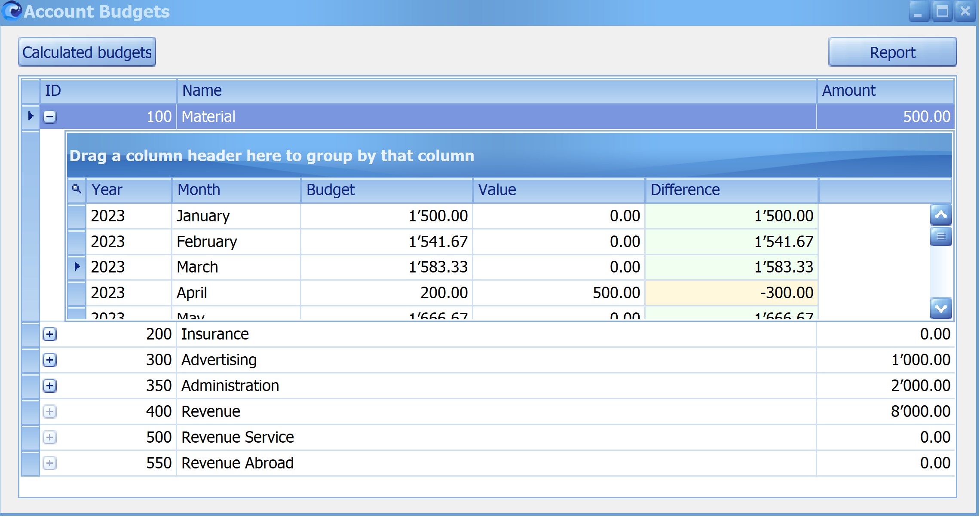Click the Material amount 500.00

tap(885, 116)
